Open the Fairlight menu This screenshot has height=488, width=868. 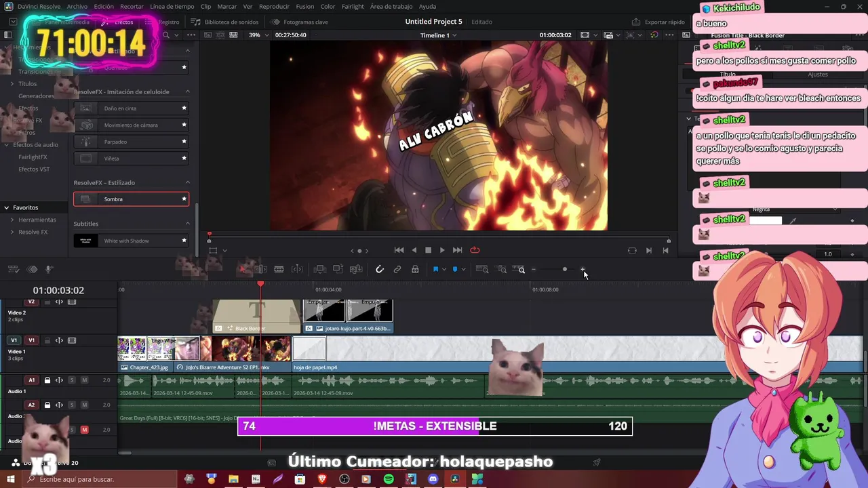coord(353,6)
